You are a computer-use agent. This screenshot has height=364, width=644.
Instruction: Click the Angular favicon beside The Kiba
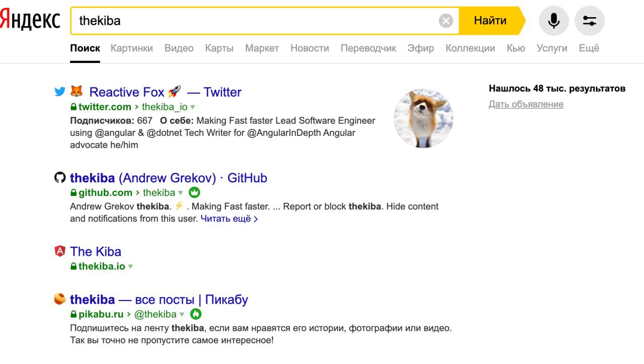point(60,251)
